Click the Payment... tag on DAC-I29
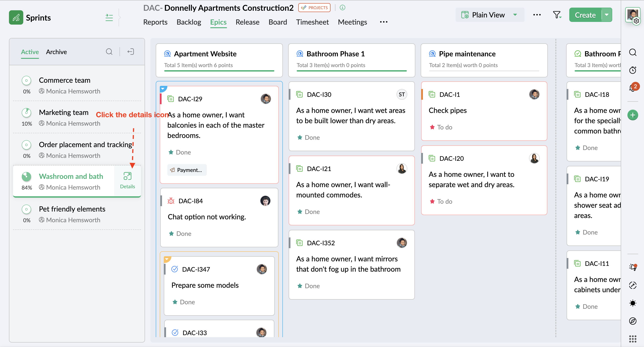 click(187, 170)
